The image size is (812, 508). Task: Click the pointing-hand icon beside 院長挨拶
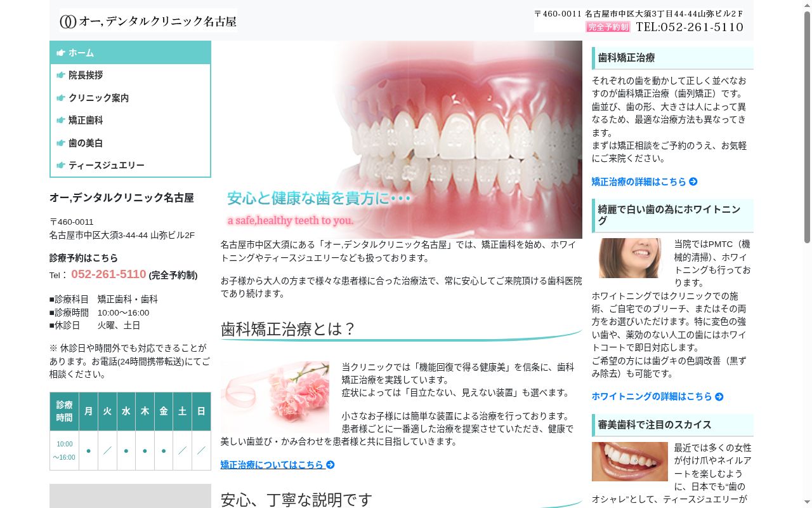click(61, 75)
